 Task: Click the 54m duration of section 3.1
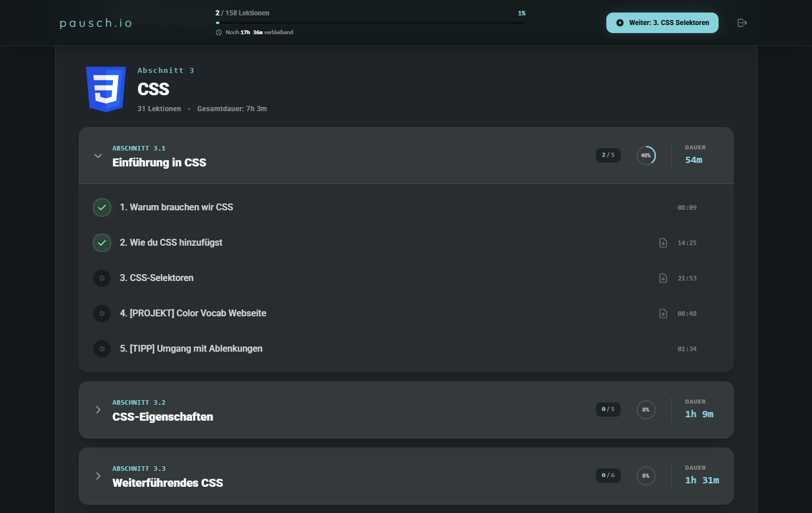coord(693,160)
